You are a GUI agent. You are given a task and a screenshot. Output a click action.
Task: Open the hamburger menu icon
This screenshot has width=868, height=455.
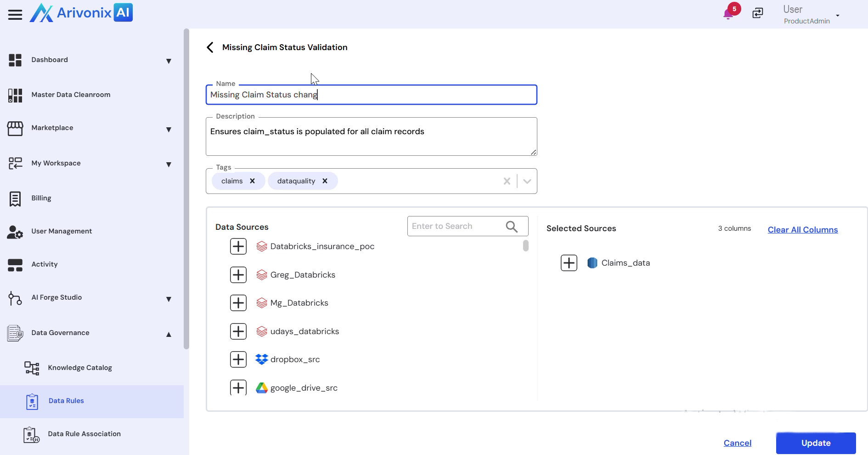pos(15,15)
